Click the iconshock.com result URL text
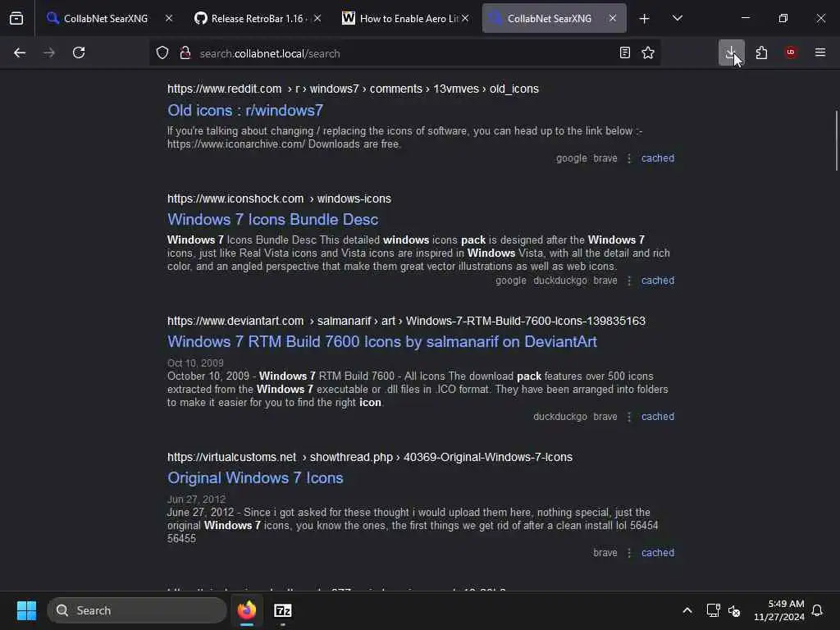This screenshot has width=840, height=630. 279,199
